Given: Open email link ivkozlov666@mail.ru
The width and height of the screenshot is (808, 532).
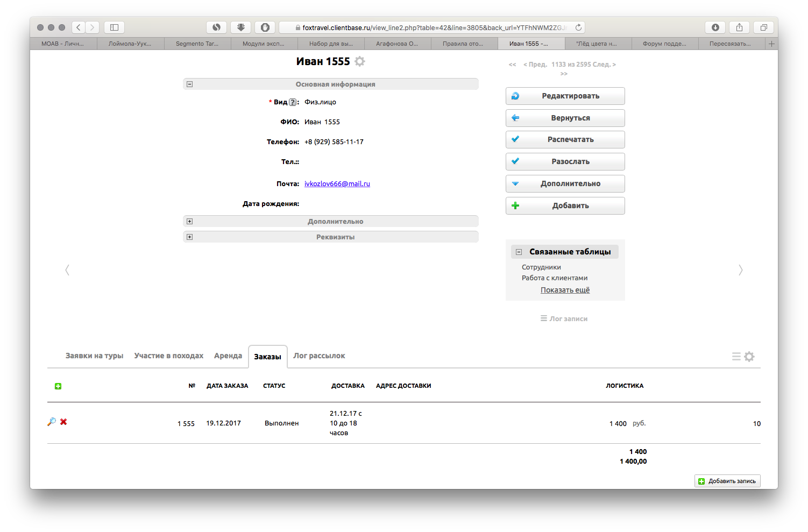Looking at the screenshot, I should pyautogui.click(x=337, y=184).
